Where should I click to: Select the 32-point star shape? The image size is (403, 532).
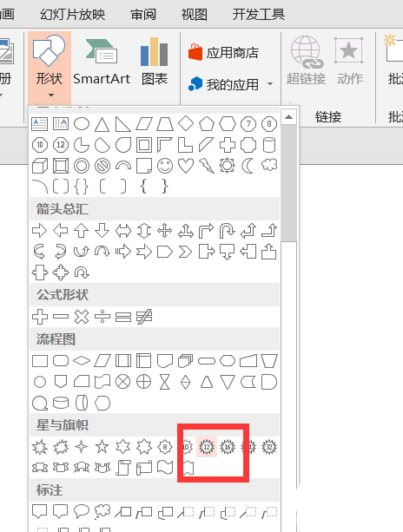coord(269,447)
